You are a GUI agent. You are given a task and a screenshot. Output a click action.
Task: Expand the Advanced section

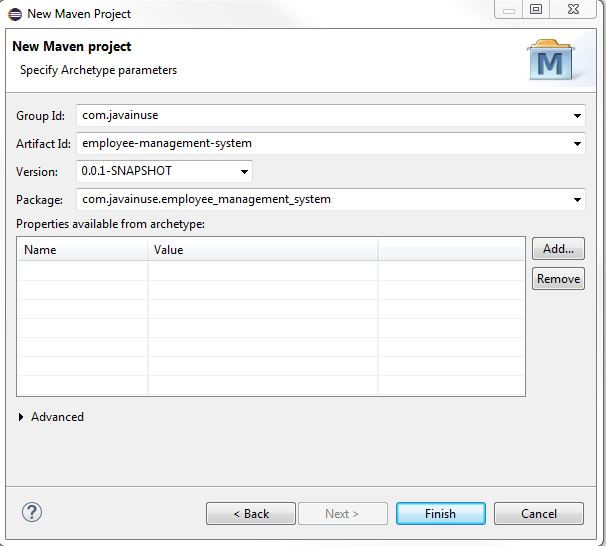[x=21, y=417]
